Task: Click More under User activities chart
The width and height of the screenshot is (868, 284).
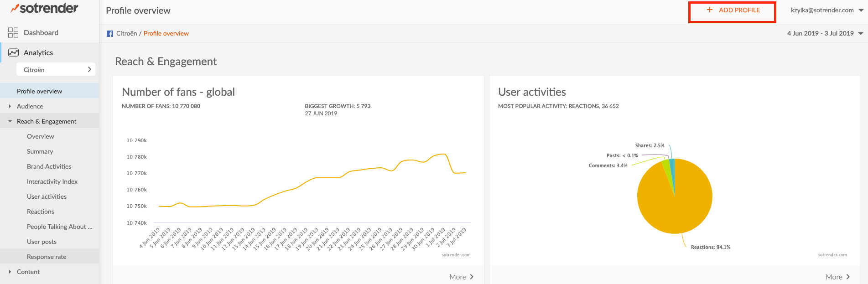Action: pyautogui.click(x=837, y=277)
